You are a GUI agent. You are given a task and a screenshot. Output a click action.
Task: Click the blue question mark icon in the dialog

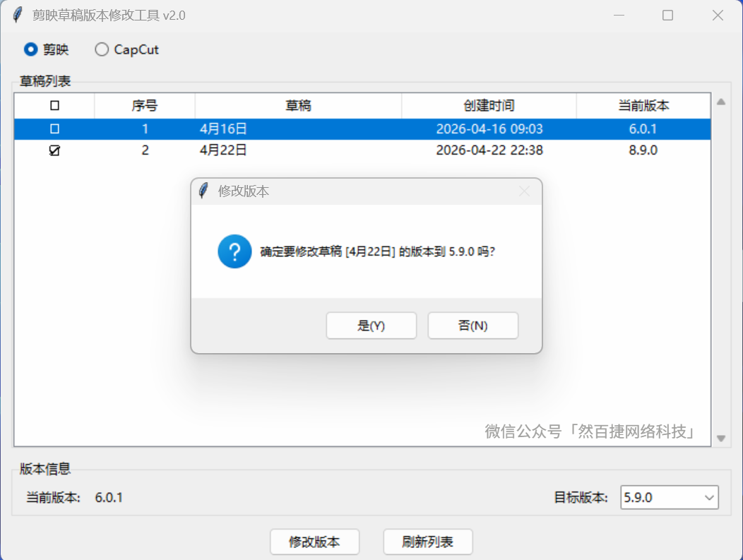pyautogui.click(x=234, y=251)
